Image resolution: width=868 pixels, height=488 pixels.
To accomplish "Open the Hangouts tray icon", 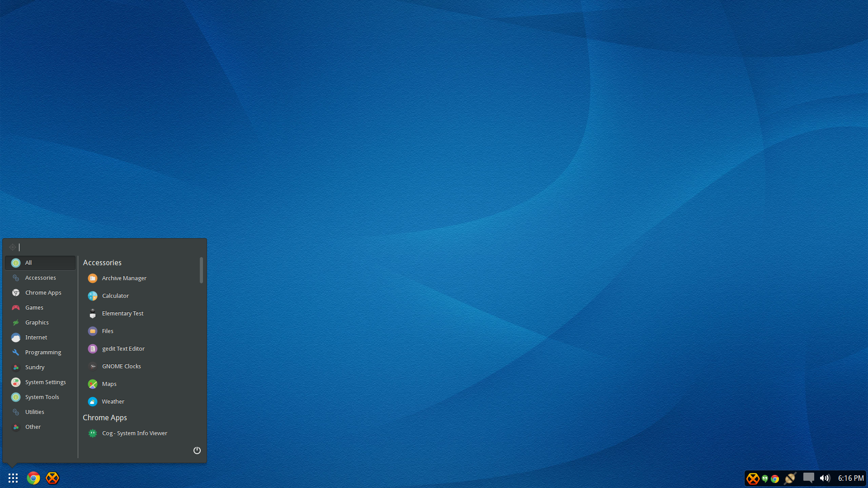I will coord(765,479).
